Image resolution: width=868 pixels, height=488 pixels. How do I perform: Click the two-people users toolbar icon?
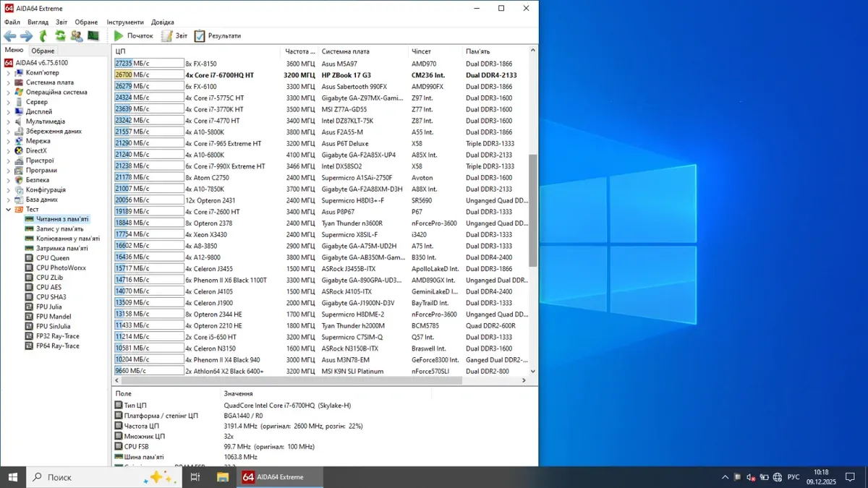(77, 35)
